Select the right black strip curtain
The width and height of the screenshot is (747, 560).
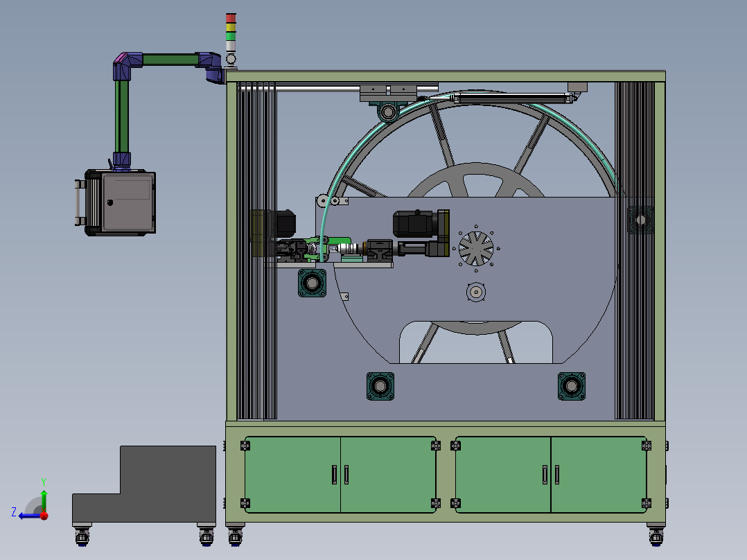(634, 251)
